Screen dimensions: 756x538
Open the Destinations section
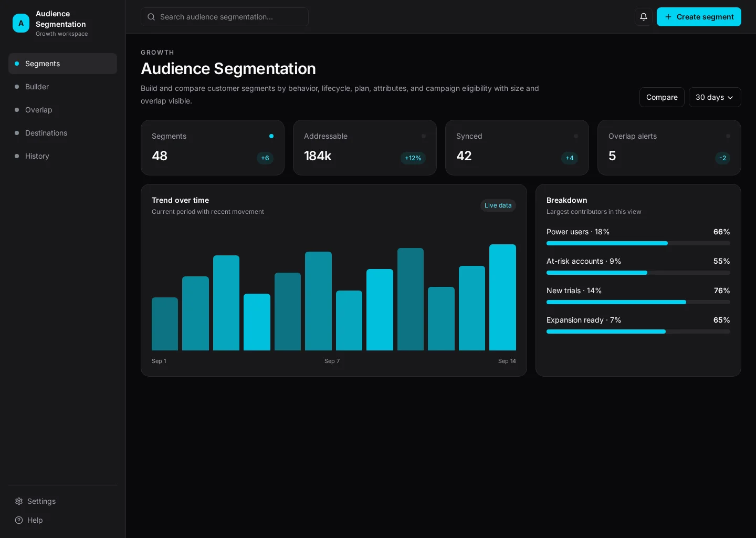point(62,133)
